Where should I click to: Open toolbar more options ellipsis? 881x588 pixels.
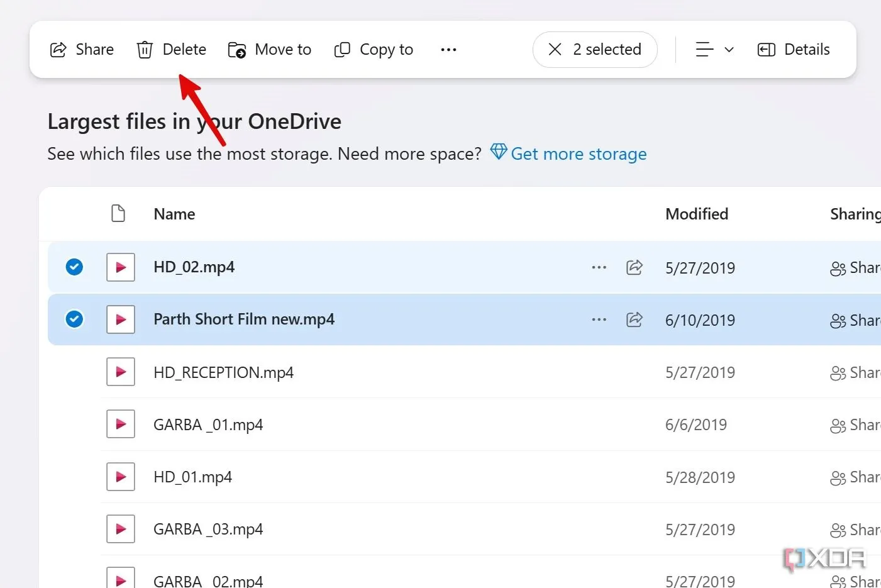click(448, 50)
